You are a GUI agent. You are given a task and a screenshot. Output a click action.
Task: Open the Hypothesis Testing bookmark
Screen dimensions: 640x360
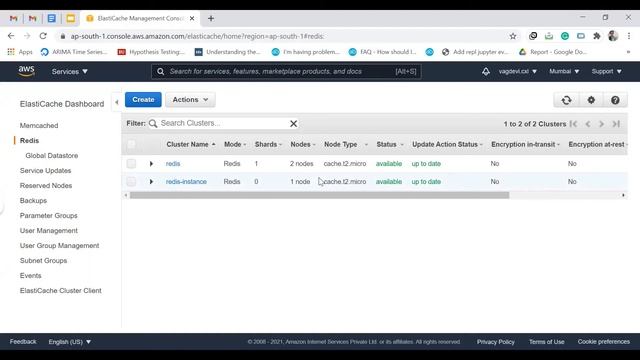click(x=151, y=52)
